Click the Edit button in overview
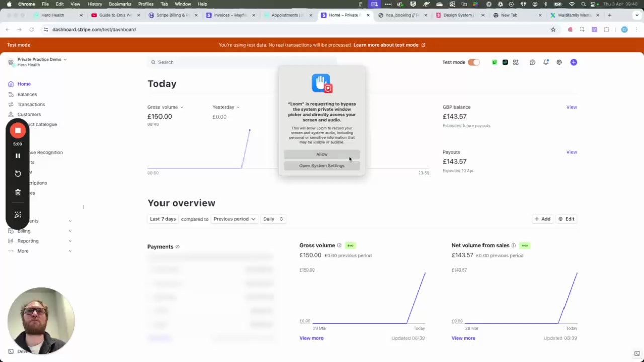Screen dimensions: 644x362 tap(566, 219)
